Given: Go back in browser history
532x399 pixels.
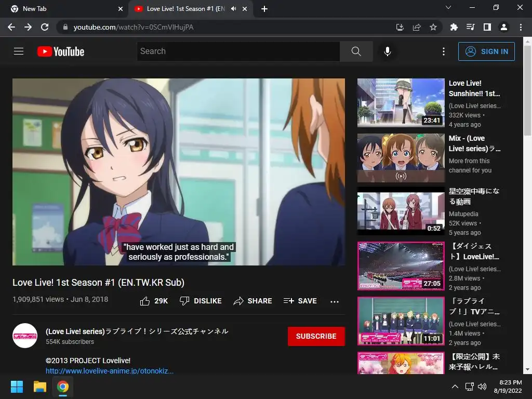Looking at the screenshot, I should (x=11, y=27).
